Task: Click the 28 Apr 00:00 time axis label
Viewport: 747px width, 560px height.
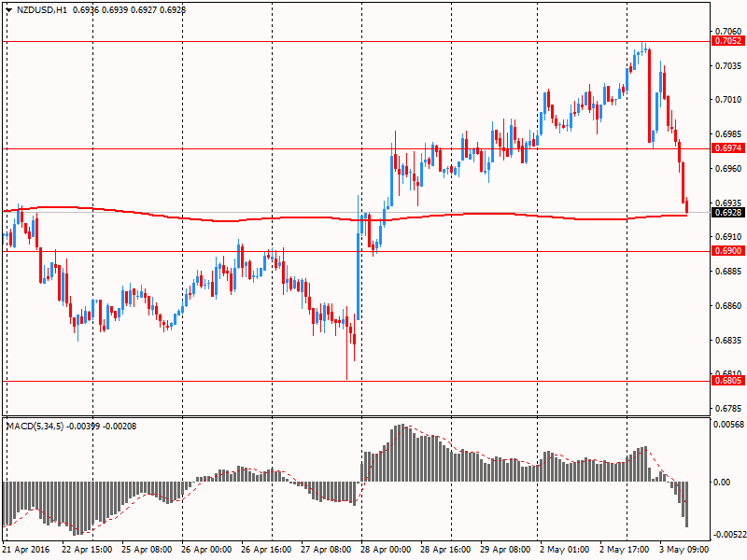Action: pos(388,551)
